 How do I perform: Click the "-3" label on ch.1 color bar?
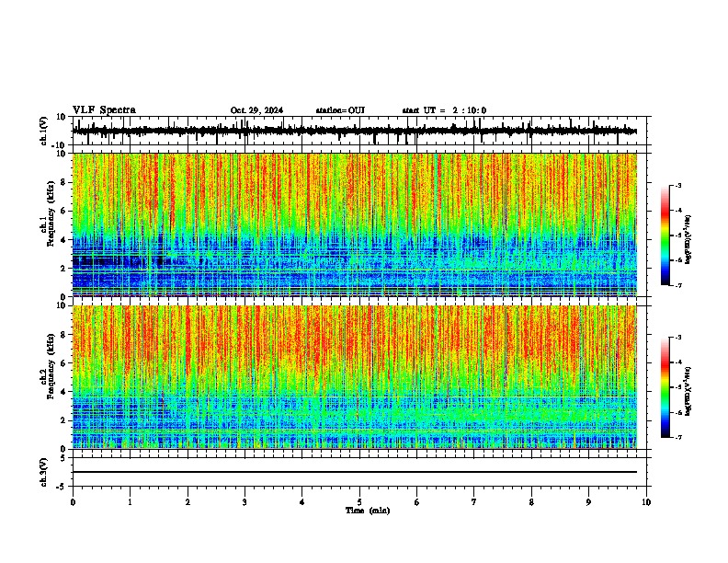pos(677,186)
